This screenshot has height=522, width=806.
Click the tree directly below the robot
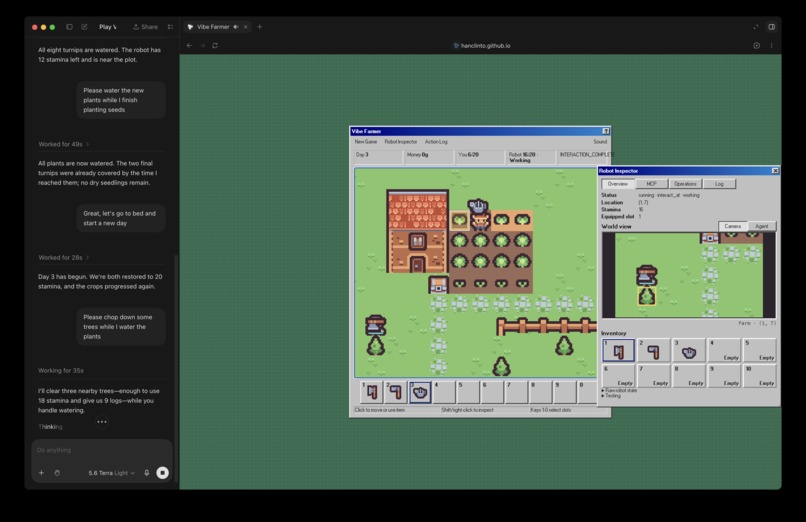[375, 346]
